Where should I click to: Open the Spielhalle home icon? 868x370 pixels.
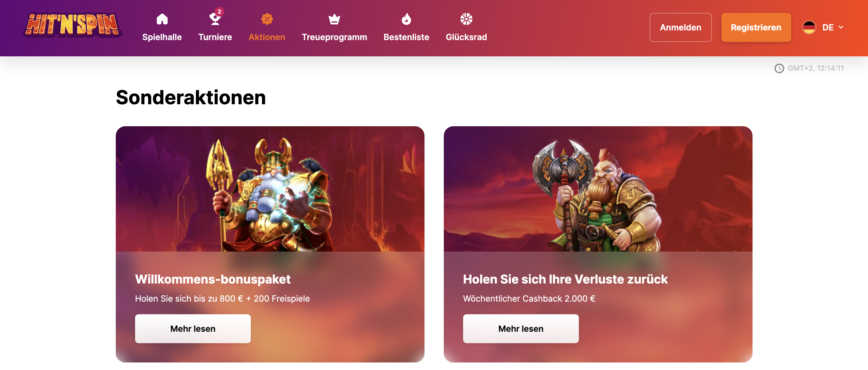click(x=162, y=19)
